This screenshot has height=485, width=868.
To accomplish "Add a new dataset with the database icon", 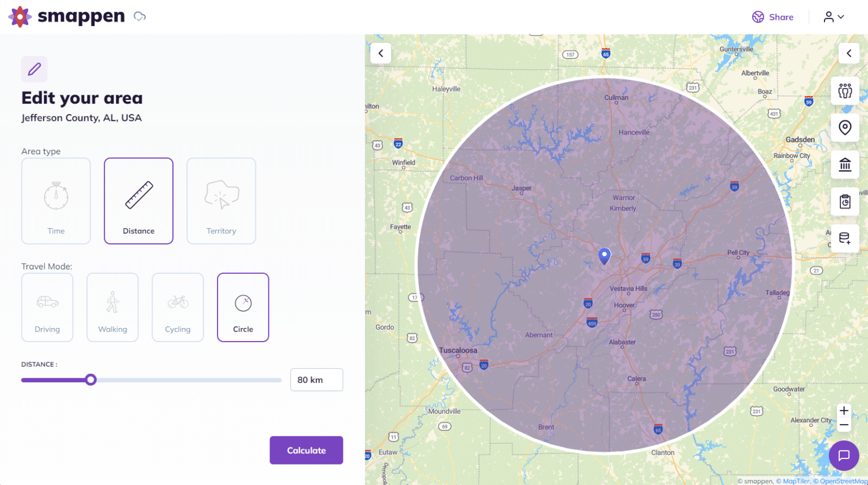I will click(844, 238).
